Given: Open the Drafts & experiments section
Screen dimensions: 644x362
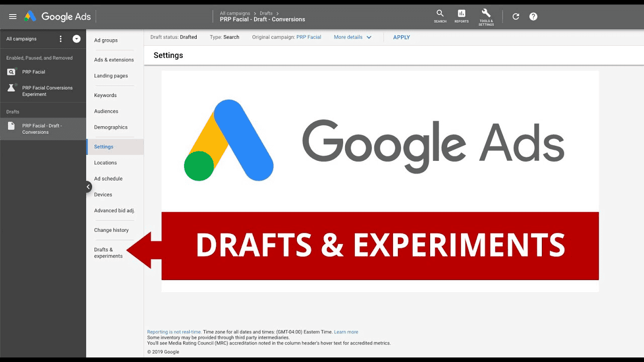Looking at the screenshot, I should click(x=108, y=252).
